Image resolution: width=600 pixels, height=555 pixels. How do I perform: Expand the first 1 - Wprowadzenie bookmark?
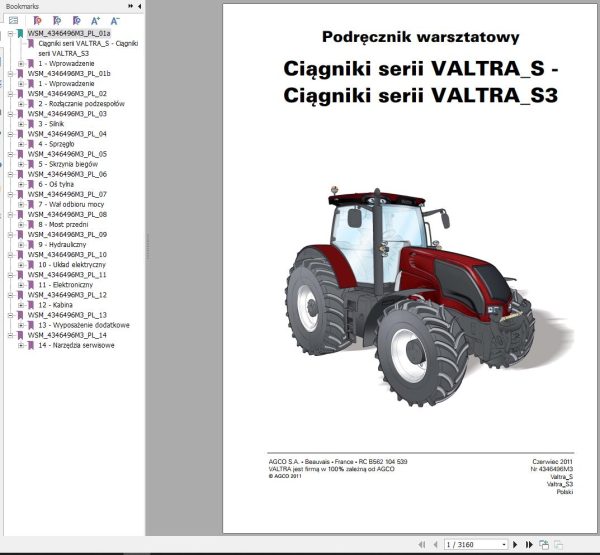coord(21,64)
